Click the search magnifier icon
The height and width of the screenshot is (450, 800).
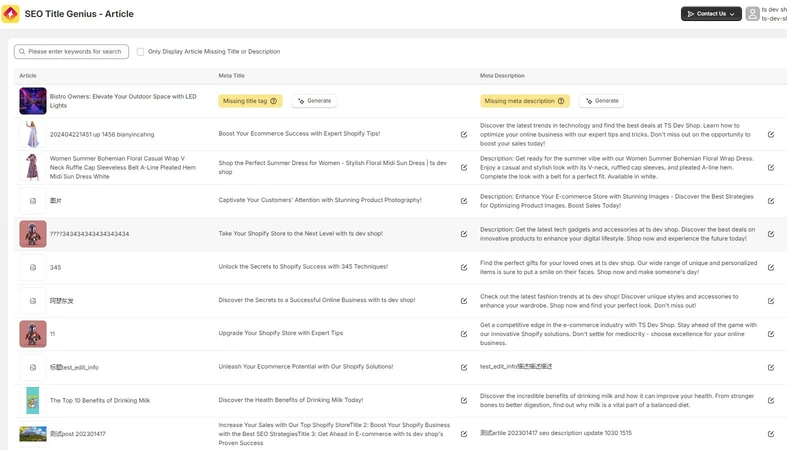(x=22, y=52)
